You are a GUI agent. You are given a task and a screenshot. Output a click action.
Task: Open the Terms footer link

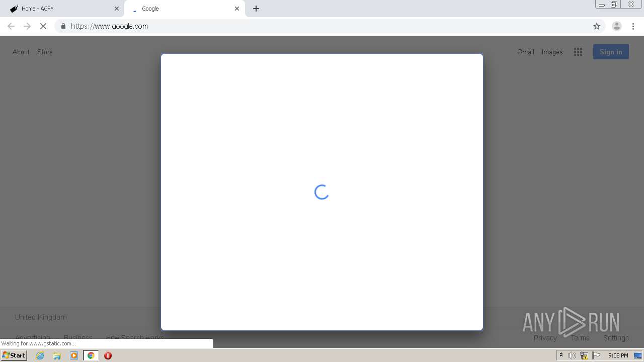(580, 338)
